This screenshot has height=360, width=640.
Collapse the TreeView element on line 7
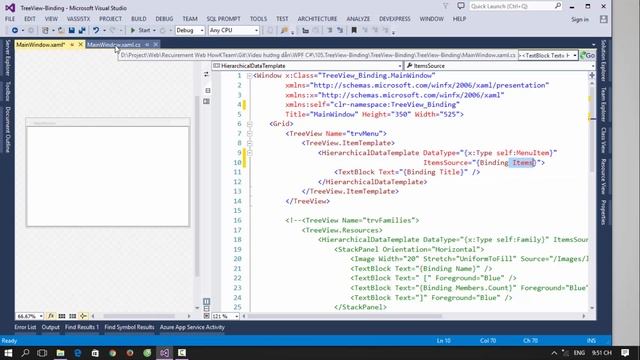coord(249,133)
